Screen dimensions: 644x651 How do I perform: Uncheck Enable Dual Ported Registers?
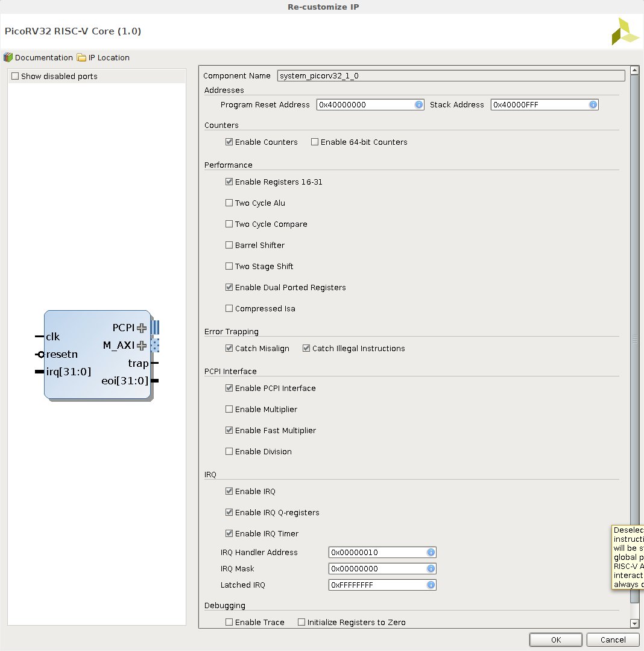coord(229,287)
